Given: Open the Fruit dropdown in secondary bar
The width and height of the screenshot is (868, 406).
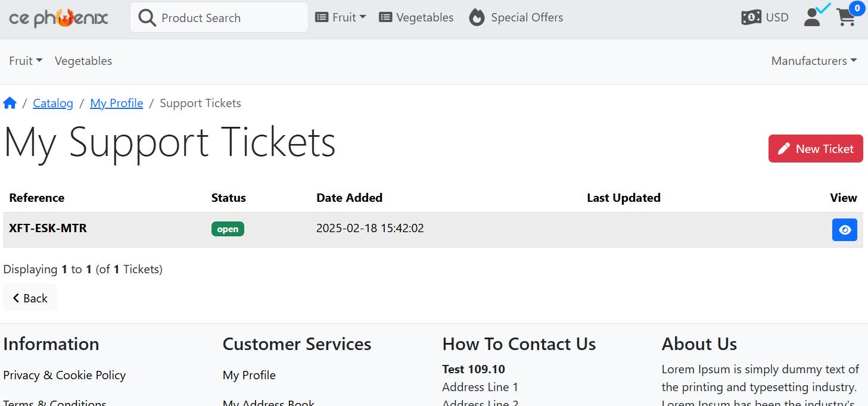Looking at the screenshot, I should [26, 61].
